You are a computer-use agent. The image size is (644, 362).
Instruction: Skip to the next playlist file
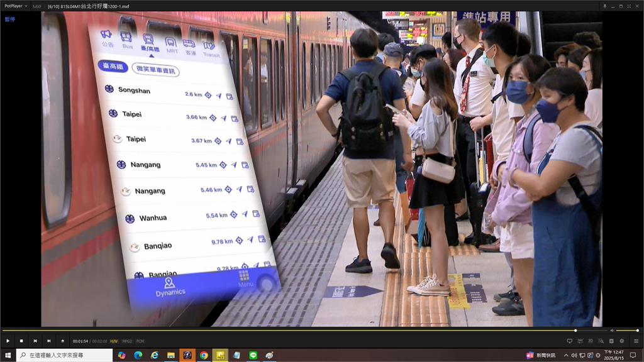(48, 341)
